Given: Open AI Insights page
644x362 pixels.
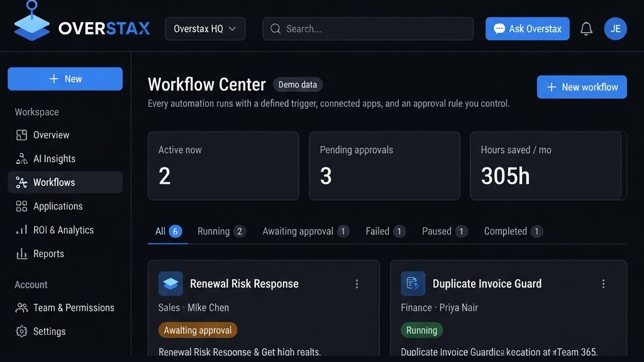Looking at the screenshot, I should tap(65, 159).
